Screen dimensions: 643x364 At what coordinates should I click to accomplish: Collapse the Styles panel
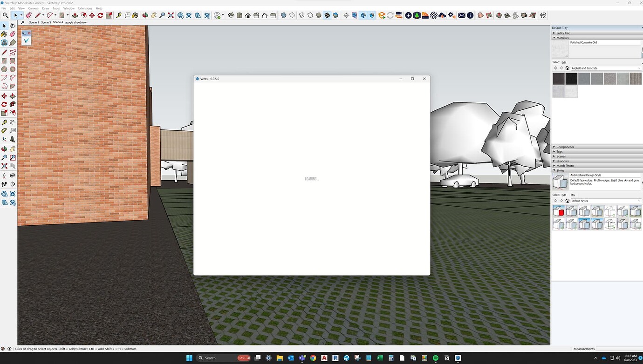click(560, 170)
